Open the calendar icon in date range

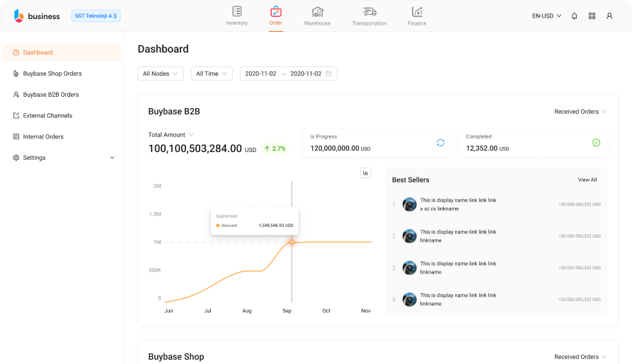(328, 74)
